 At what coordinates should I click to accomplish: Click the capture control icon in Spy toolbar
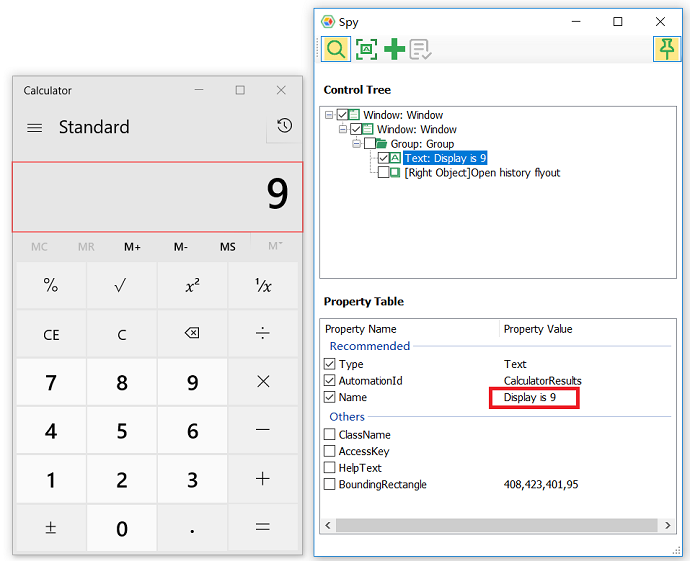tap(366, 48)
